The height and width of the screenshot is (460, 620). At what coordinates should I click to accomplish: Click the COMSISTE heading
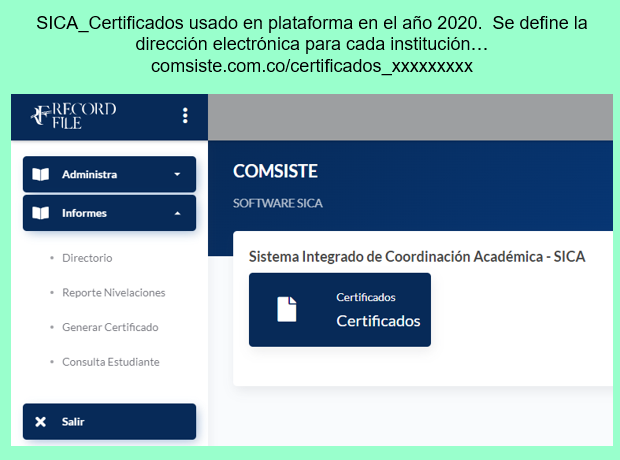coord(275,171)
